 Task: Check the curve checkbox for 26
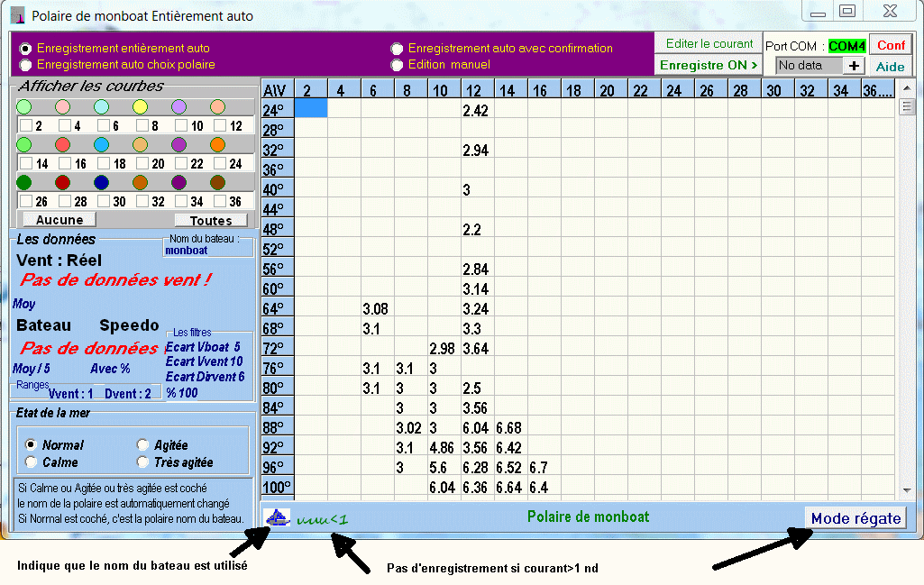[26, 202]
